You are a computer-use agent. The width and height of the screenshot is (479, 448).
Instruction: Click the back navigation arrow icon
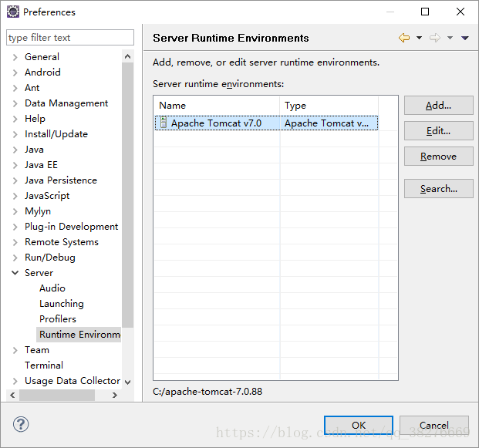[x=404, y=38]
